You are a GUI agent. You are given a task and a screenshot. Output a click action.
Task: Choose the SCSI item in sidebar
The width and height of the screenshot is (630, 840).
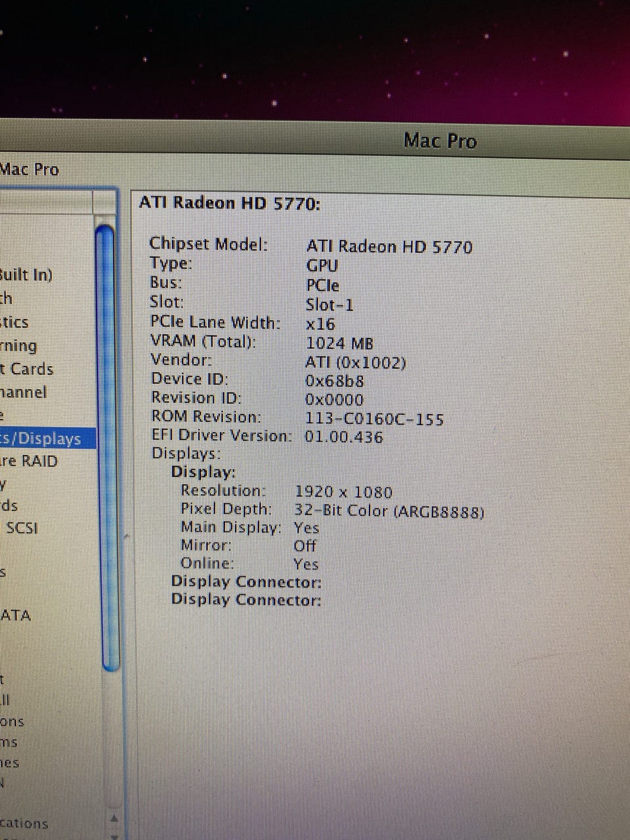point(22,528)
